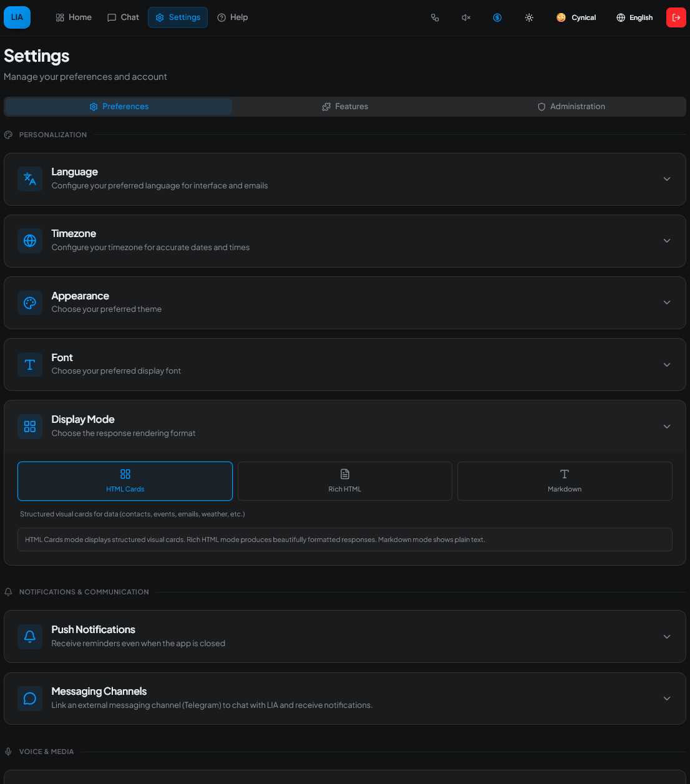Select the Settings nav item

[178, 17]
